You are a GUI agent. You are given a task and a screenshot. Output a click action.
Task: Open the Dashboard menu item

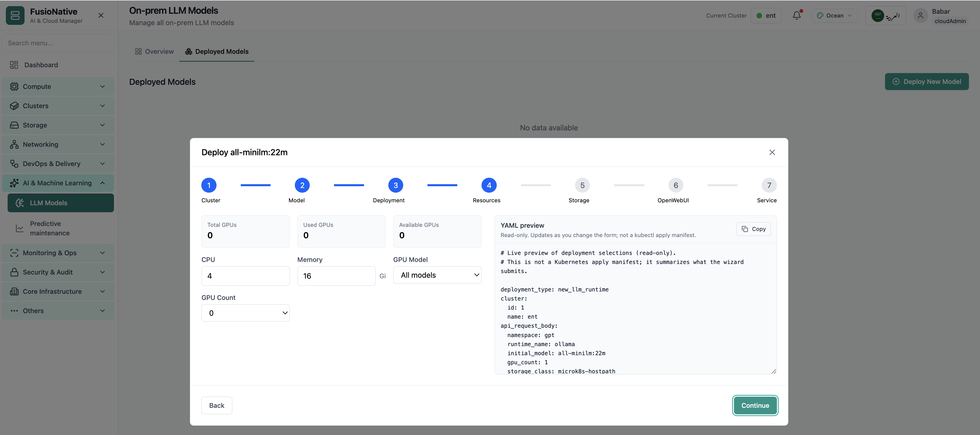[58, 65]
